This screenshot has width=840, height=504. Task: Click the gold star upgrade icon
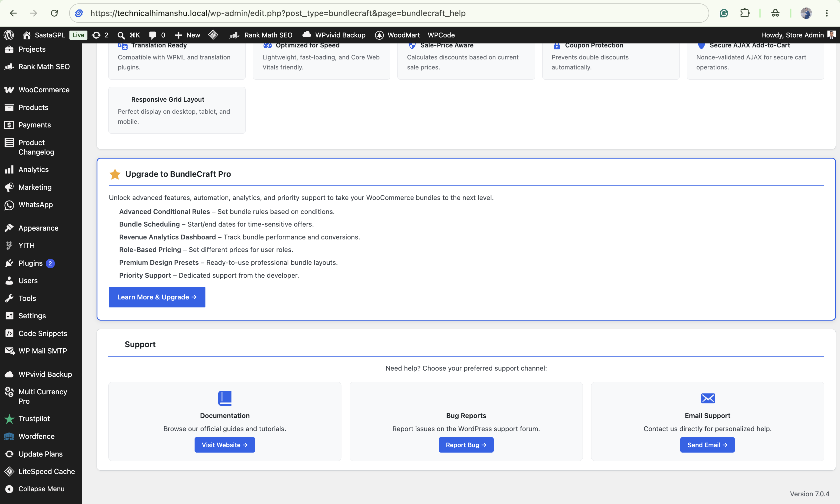(115, 174)
